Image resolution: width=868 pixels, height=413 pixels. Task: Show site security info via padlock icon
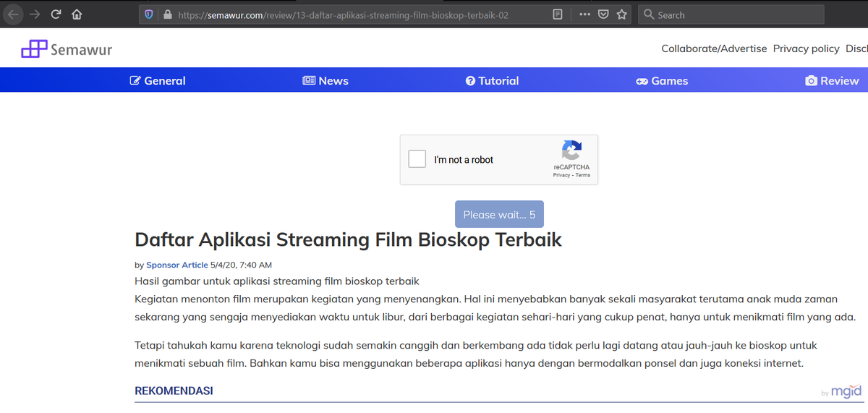(168, 14)
